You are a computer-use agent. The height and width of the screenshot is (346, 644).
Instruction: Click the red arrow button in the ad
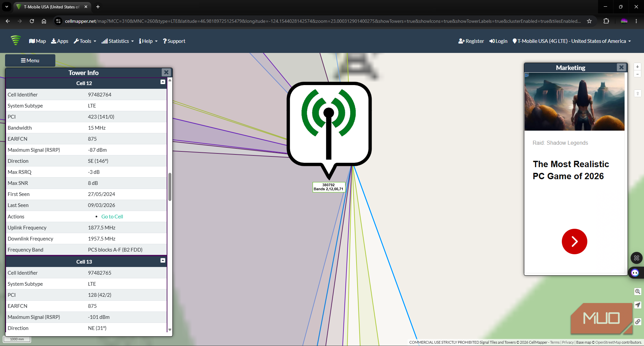click(574, 241)
